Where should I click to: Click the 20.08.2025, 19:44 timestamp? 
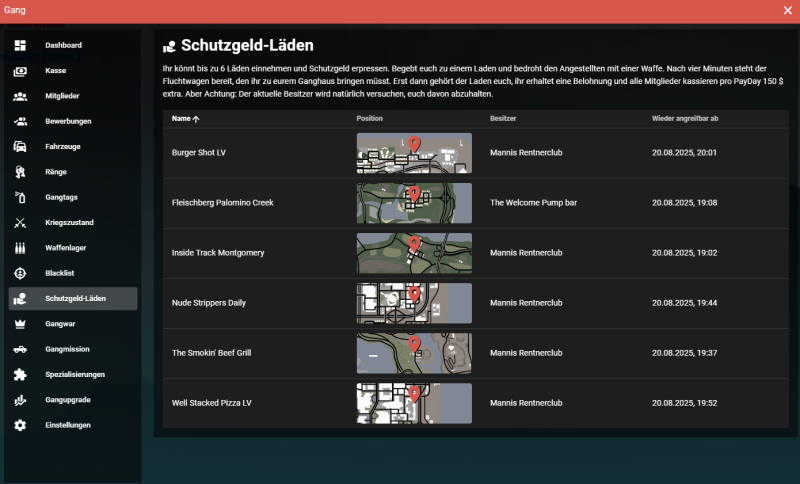(x=684, y=302)
